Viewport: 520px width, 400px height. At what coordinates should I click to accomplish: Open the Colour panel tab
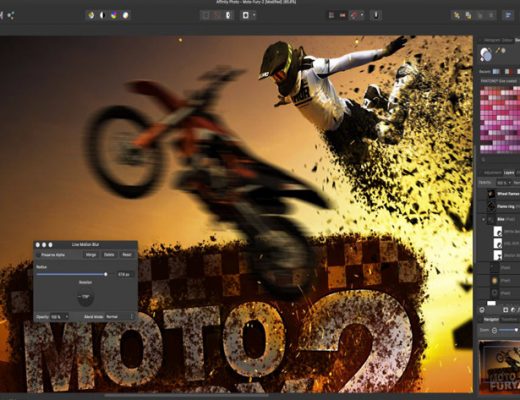coord(507,40)
